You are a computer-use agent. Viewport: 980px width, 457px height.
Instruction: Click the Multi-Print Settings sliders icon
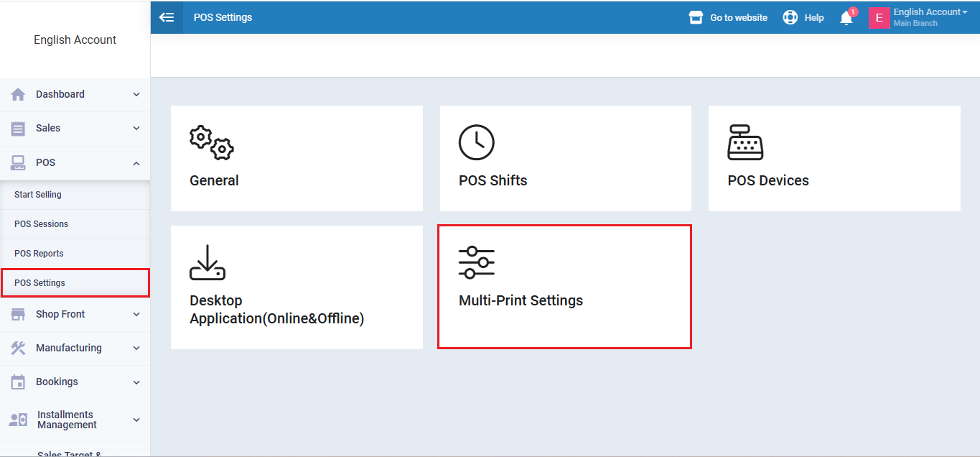pyautogui.click(x=477, y=262)
